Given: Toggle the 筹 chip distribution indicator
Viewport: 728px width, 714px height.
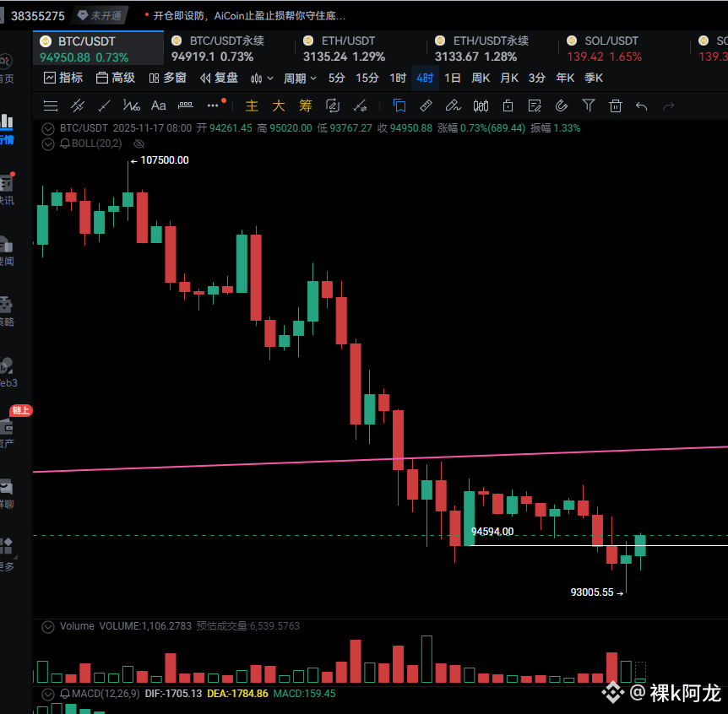Looking at the screenshot, I should click(306, 105).
